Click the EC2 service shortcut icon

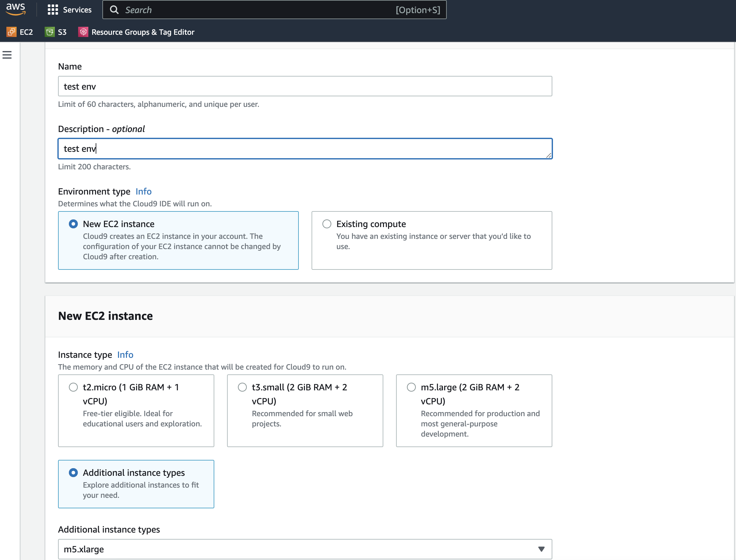(x=11, y=32)
